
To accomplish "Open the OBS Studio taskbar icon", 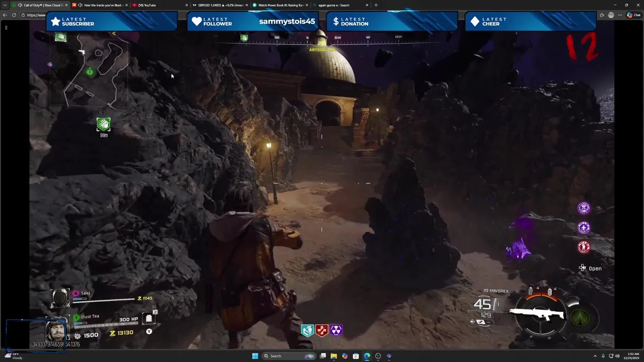I will pos(378,356).
